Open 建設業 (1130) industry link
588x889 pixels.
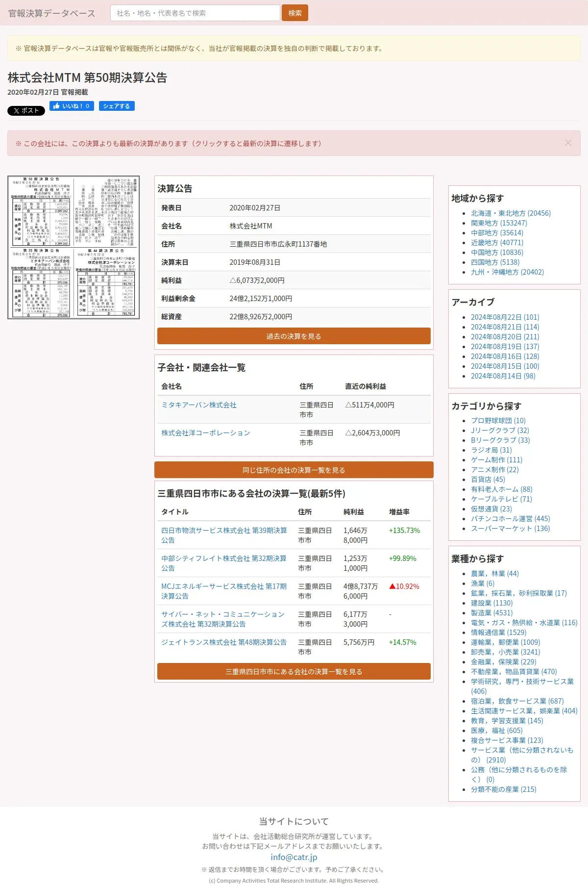pyautogui.click(x=492, y=603)
